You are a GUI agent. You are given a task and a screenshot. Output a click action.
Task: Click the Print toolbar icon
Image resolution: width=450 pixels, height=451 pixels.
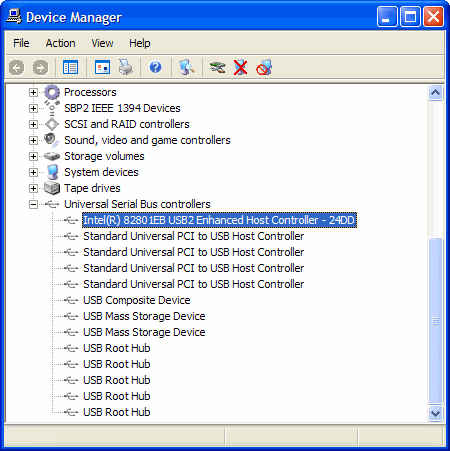click(126, 68)
